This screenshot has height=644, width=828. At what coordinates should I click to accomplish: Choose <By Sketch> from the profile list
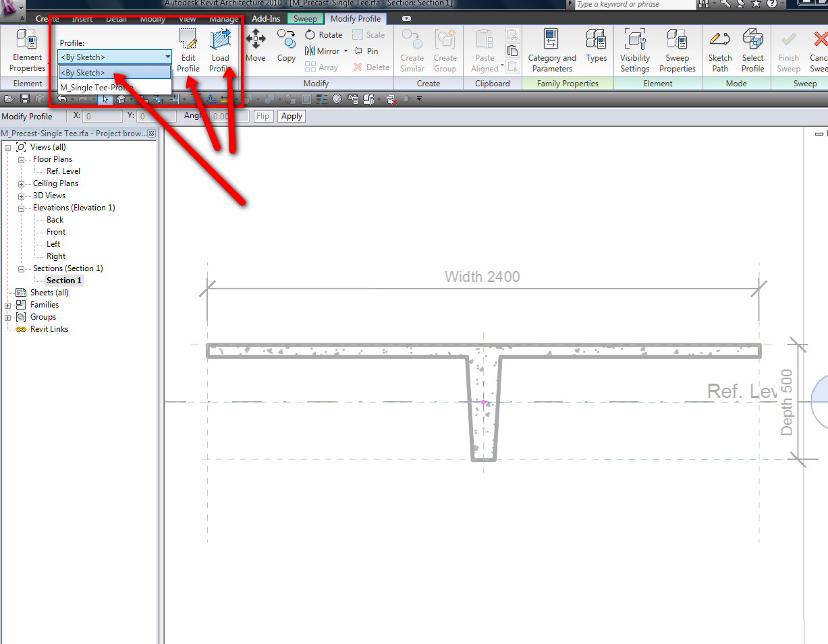[x=115, y=72]
